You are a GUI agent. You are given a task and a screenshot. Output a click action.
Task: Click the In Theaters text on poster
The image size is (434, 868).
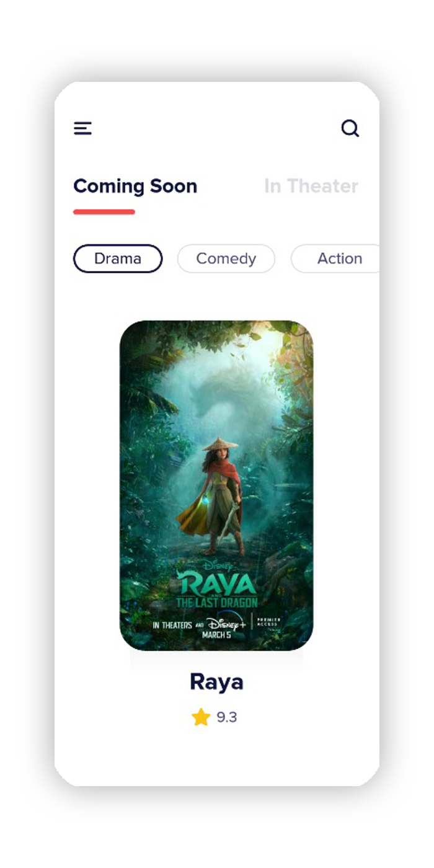click(172, 625)
